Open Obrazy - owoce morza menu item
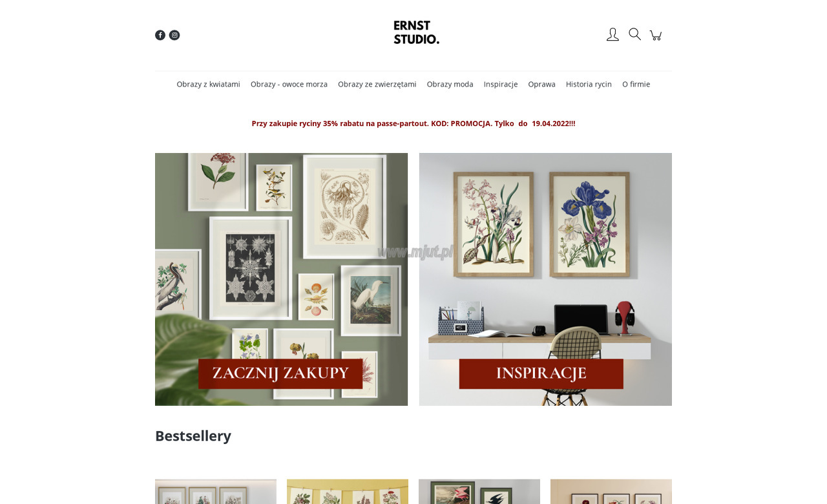 [289, 84]
